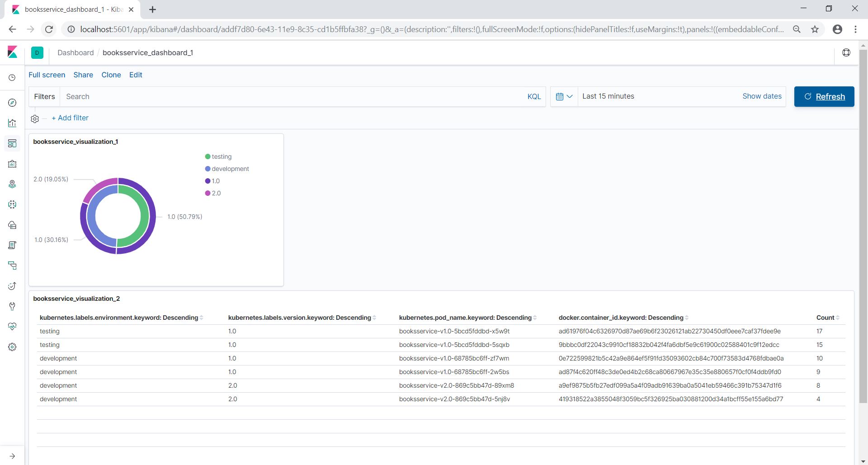Open Discover from the compass sidebar icon
Image resolution: width=868 pixels, height=465 pixels.
(12, 103)
